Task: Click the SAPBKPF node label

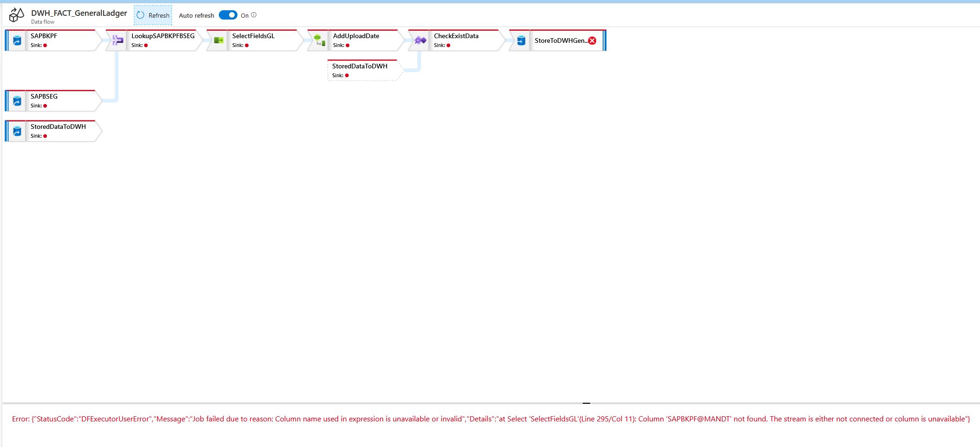Action: (44, 36)
